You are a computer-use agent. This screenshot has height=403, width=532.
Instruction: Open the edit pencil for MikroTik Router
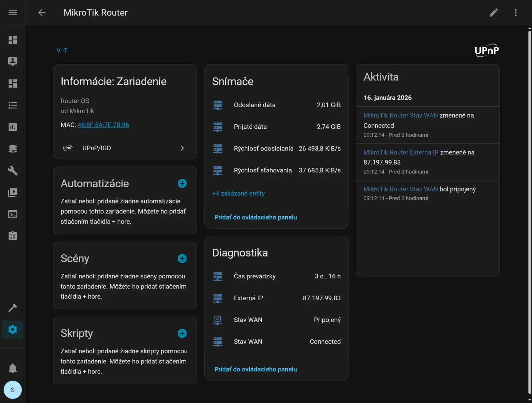[494, 12]
